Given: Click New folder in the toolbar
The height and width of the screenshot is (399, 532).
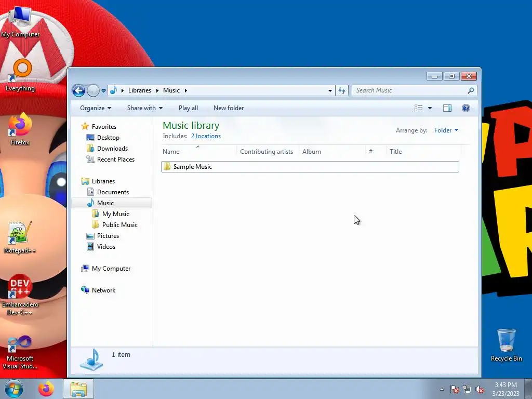Looking at the screenshot, I should click(229, 108).
